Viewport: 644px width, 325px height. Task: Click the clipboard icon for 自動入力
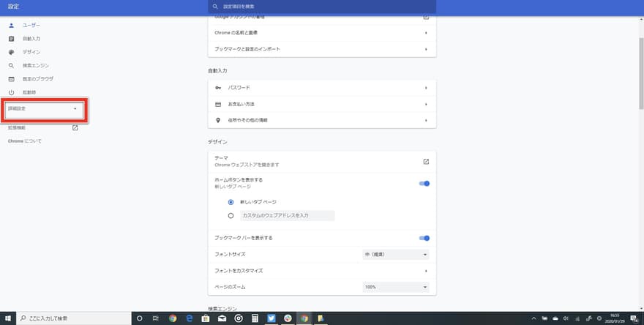(11, 38)
